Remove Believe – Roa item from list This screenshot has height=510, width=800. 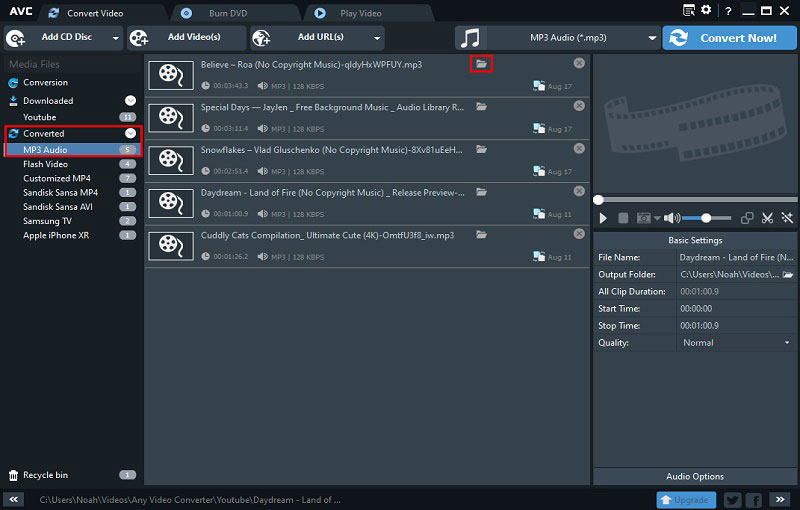tap(579, 63)
